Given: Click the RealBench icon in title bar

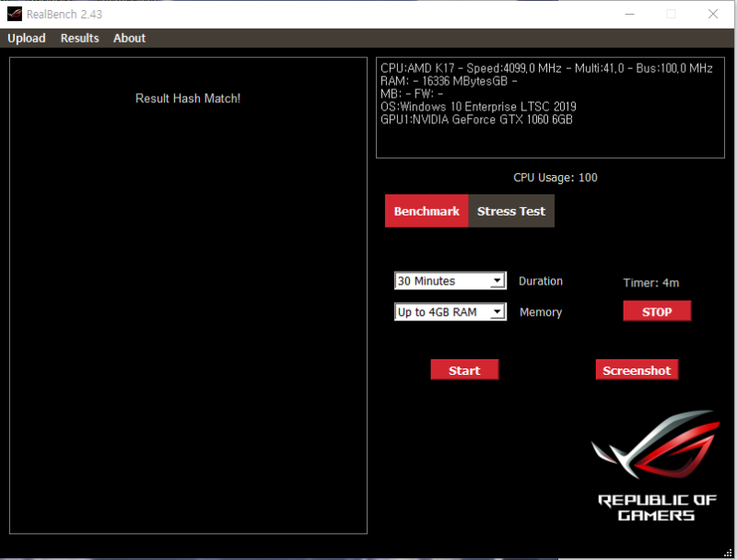Looking at the screenshot, I should [15, 14].
